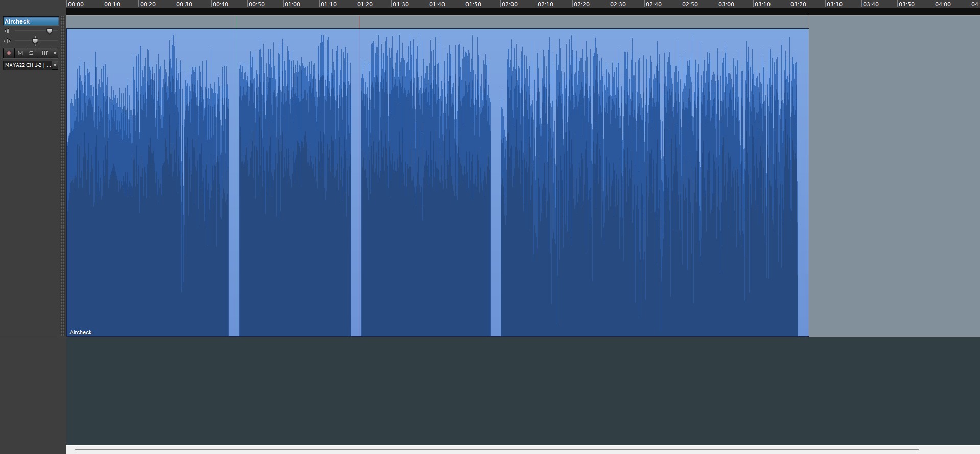
Task: Solo the Aircheck track with S button
Action: coord(31,53)
